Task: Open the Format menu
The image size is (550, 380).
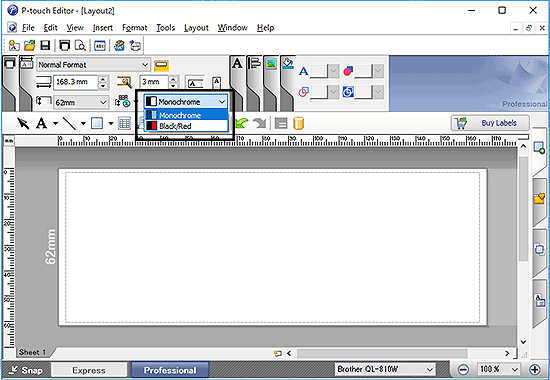Action: [134, 28]
